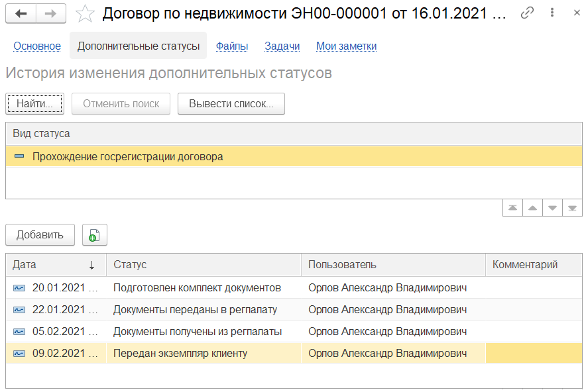This screenshot has width=584, height=392.
Task: Click the back navigation arrow
Action: point(21,13)
